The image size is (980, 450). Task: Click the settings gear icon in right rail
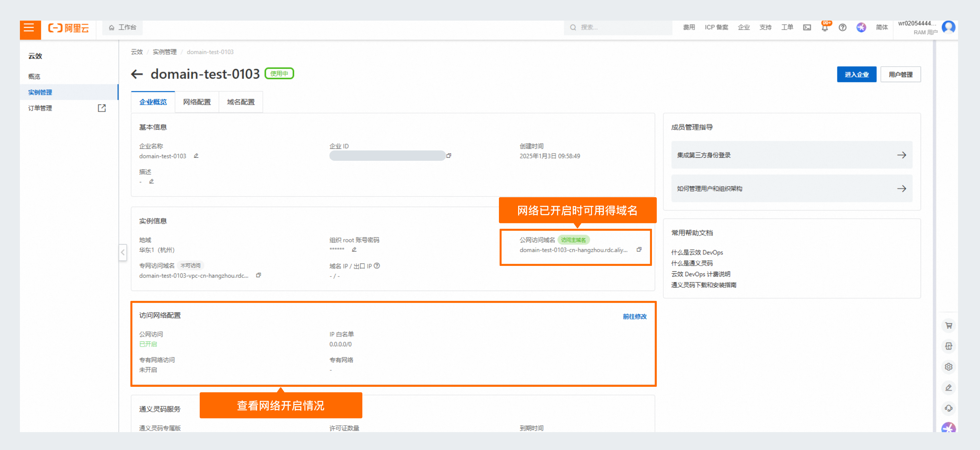tap(948, 367)
